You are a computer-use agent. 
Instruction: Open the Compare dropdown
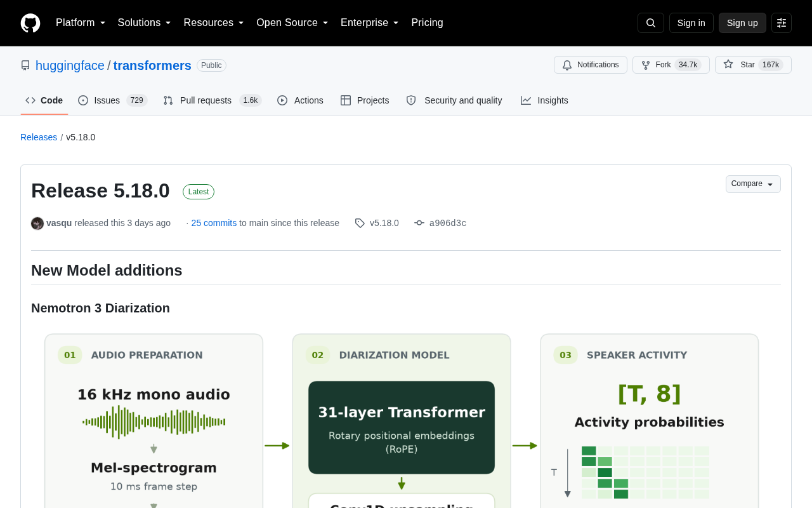click(x=753, y=184)
